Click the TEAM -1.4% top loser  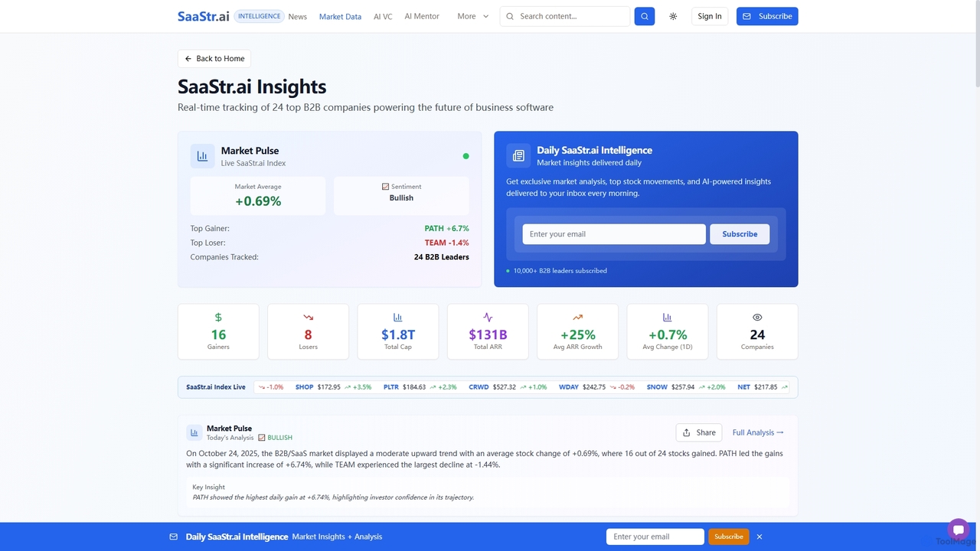click(447, 243)
